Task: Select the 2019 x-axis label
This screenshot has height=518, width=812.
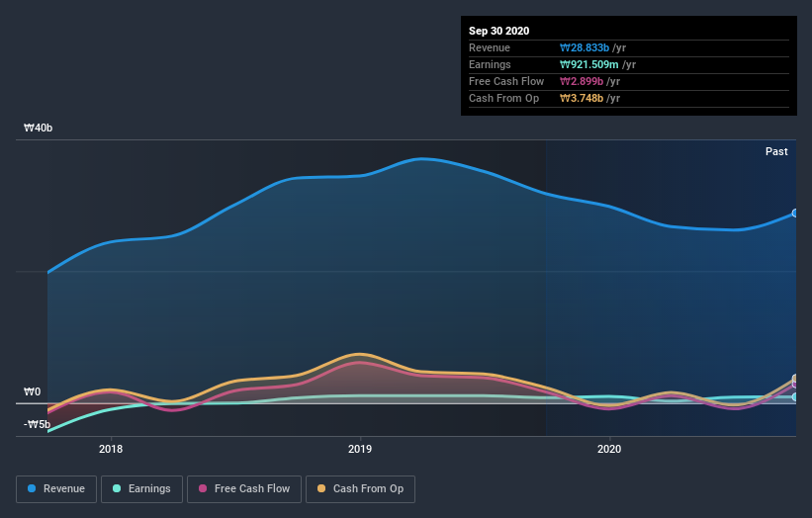Action: click(x=360, y=449)
